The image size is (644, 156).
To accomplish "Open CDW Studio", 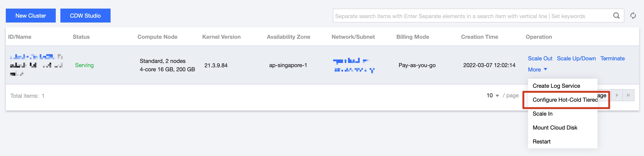I will 85,16.
